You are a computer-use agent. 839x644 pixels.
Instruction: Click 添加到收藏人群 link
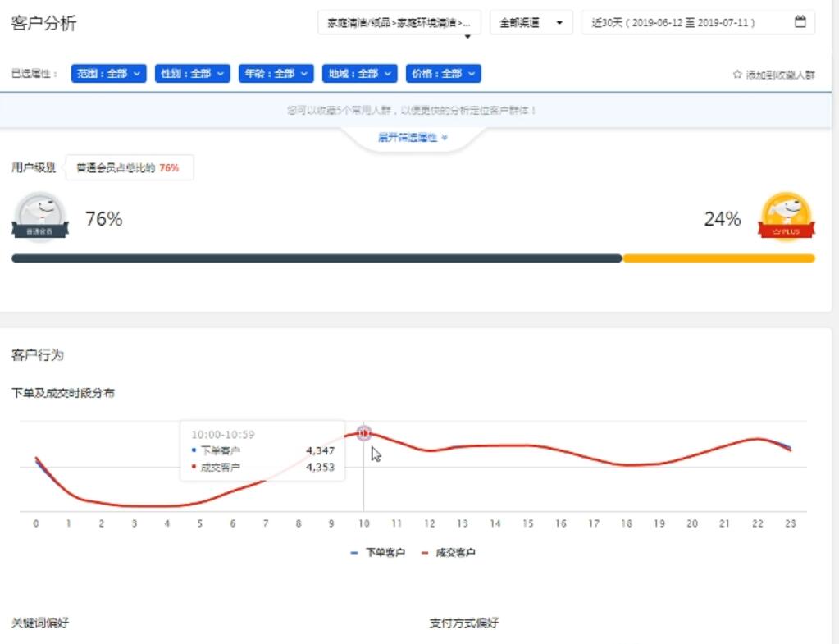click(x=780, y=75)
